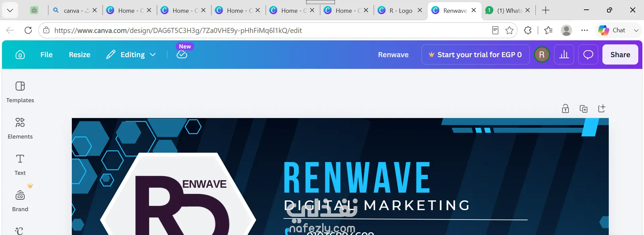Open the Resize menu
644x235 pixels.
tap(80, 55)
